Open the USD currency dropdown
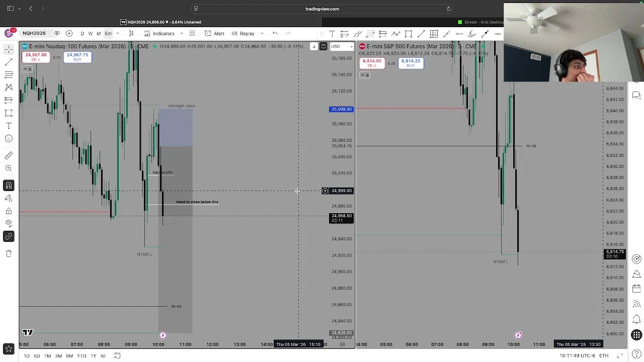 tap(342, 46)
